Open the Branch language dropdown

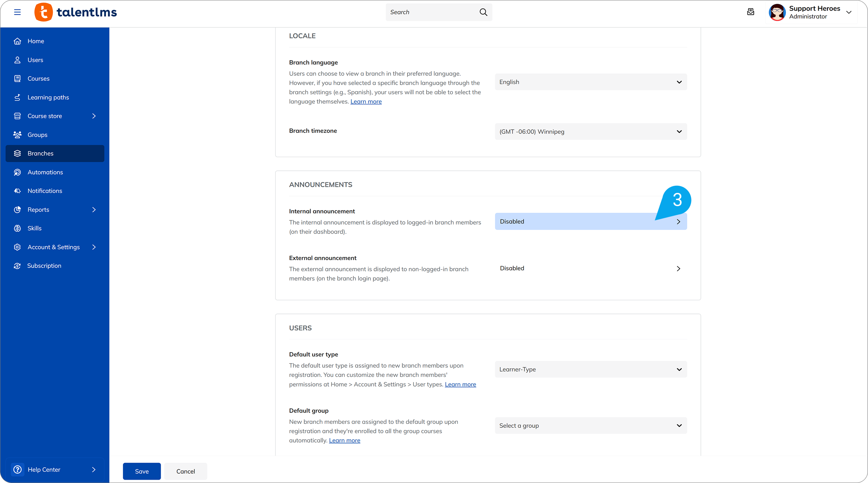click(590, 82)
